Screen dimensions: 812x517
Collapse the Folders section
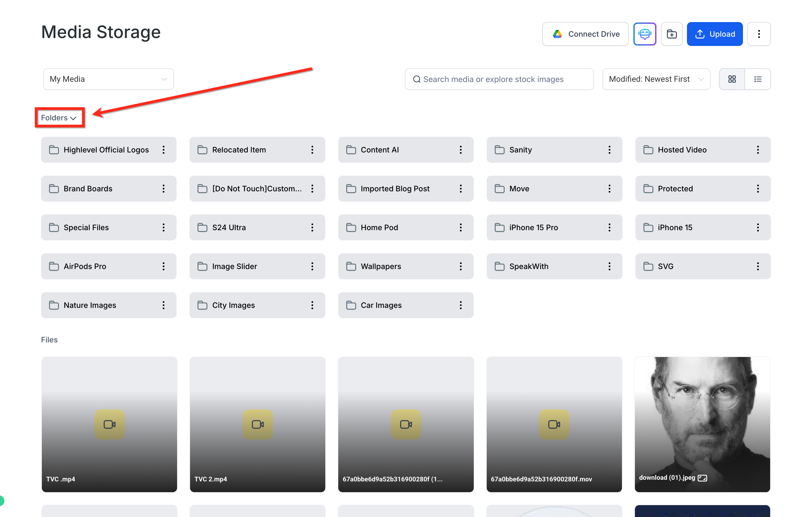click(59, 118)
